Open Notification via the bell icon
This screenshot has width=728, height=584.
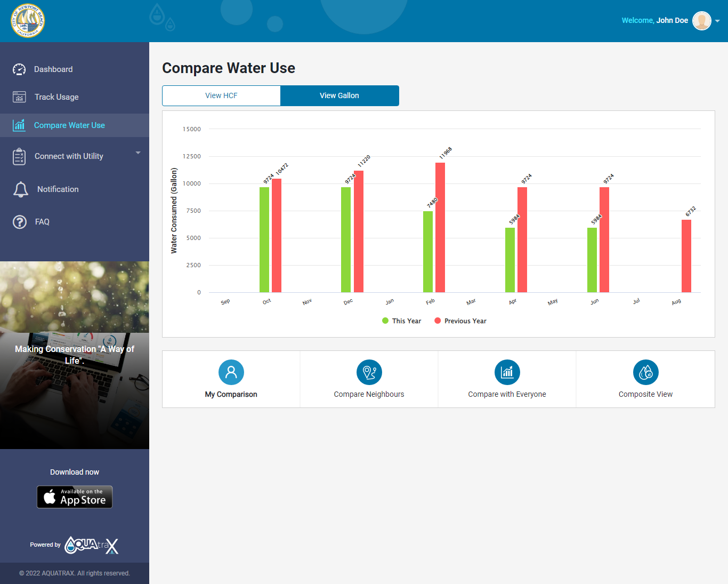pos(21,189)
